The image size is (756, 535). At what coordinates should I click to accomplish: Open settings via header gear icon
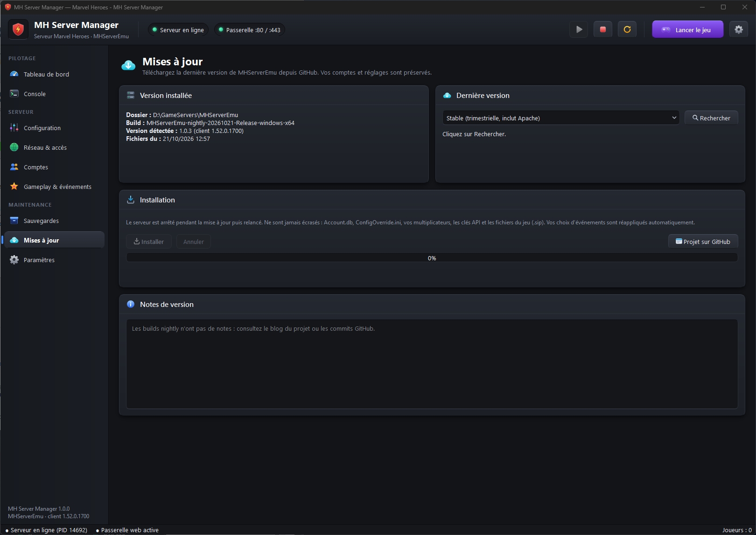coord(739,29)
